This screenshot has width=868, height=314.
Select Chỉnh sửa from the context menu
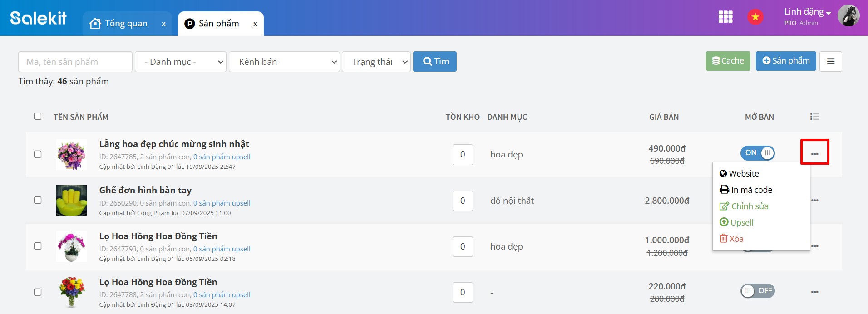[749, 206]
